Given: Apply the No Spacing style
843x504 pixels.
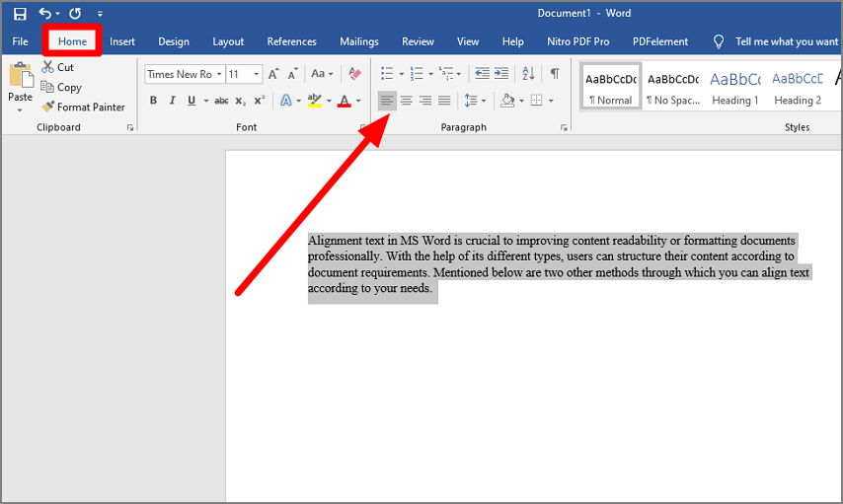Looking at the screenshot, I should 673,87.
